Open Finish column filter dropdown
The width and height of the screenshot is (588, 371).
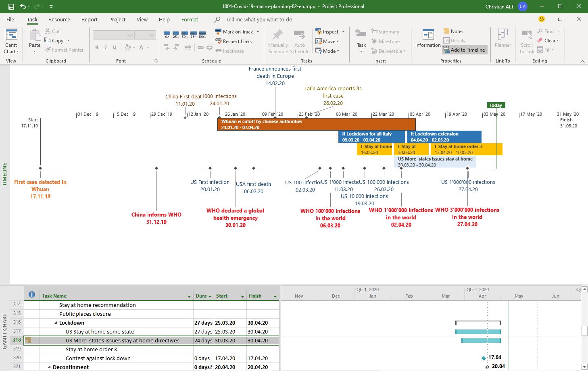pyautogui.click(x=275, y=296)
